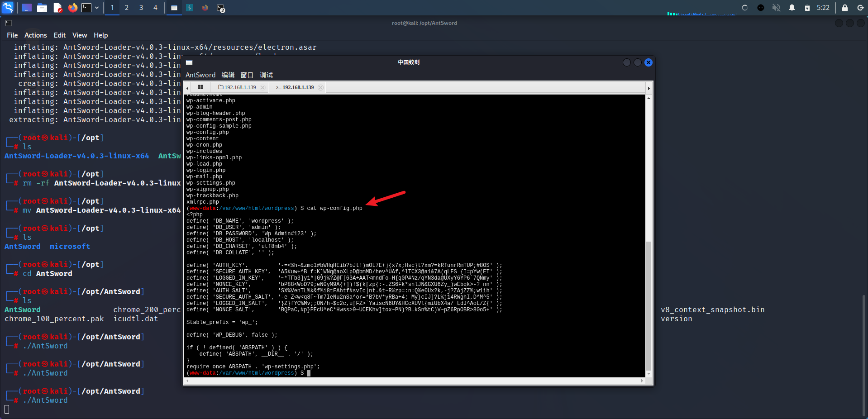Open the log out icon
This screenshot has height=419, width=868.
(860, 8)
